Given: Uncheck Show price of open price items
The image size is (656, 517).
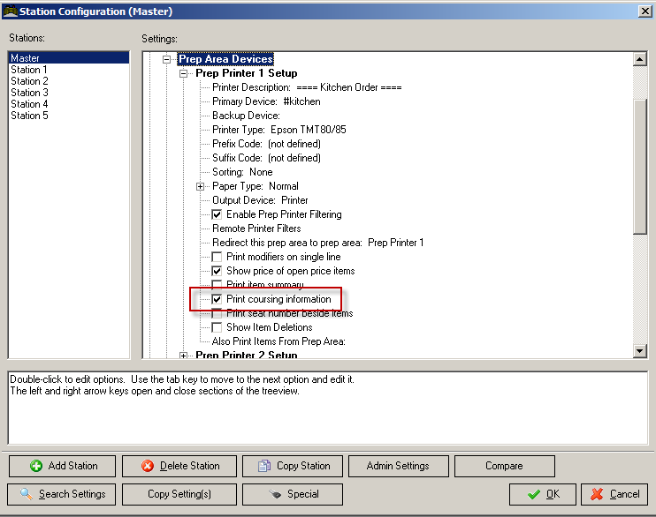Looking at the screenshot, I should pos(217,271).
